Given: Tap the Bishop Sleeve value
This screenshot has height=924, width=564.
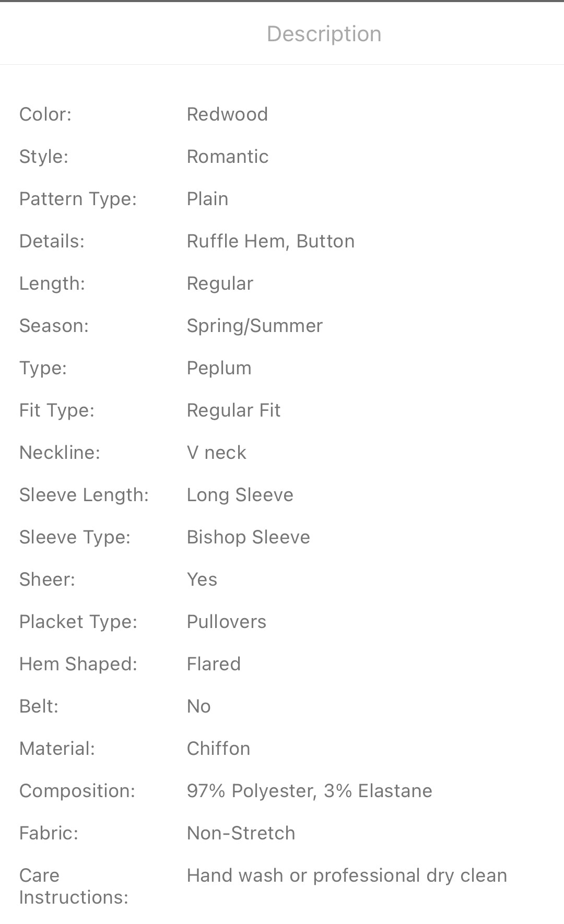Looking at the screenshot, I should click(248, 537).
